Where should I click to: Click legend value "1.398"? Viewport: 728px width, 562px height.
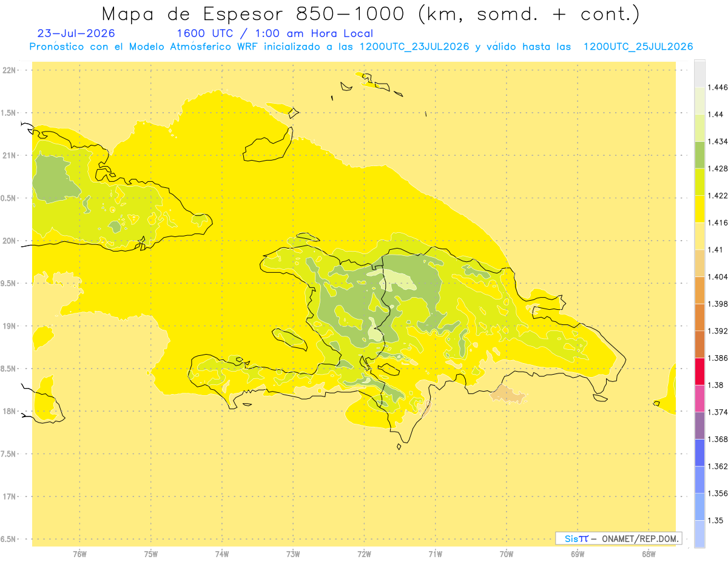(x=718, y=304)
